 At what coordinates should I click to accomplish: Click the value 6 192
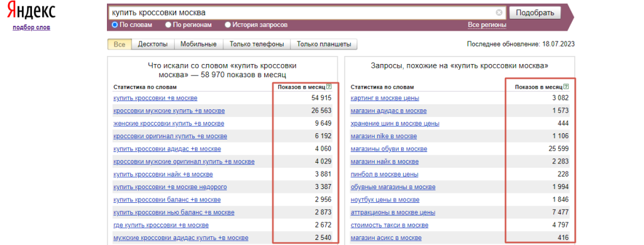(x=323, y=136)
